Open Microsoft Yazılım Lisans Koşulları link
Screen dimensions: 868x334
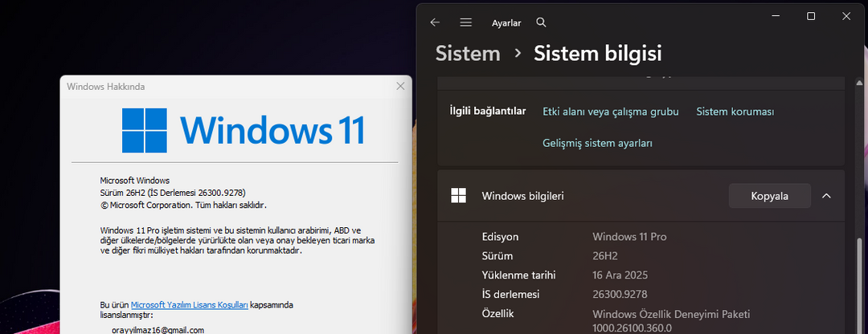190,304
